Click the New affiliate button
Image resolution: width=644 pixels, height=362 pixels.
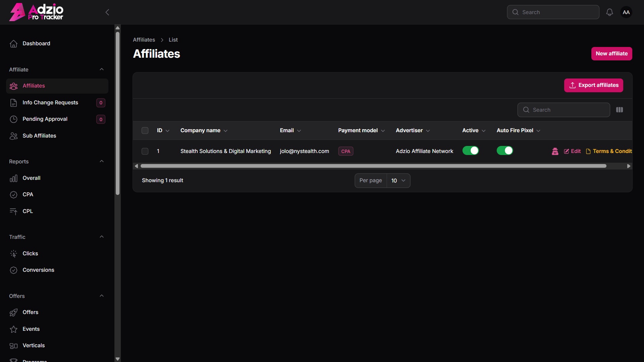(611, 54)
